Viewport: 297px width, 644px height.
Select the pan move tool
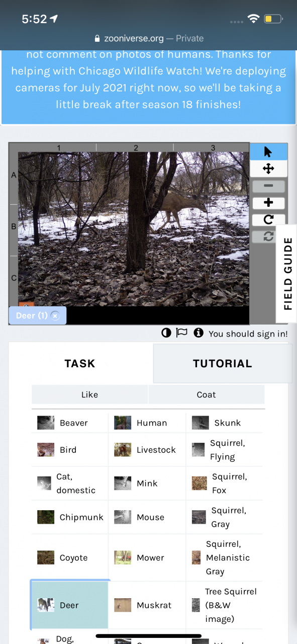[268, 169]
